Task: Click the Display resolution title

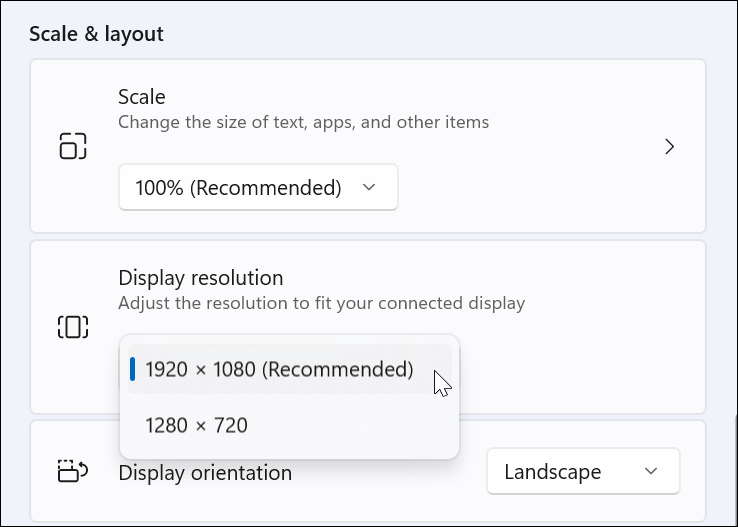Action: 201,278
